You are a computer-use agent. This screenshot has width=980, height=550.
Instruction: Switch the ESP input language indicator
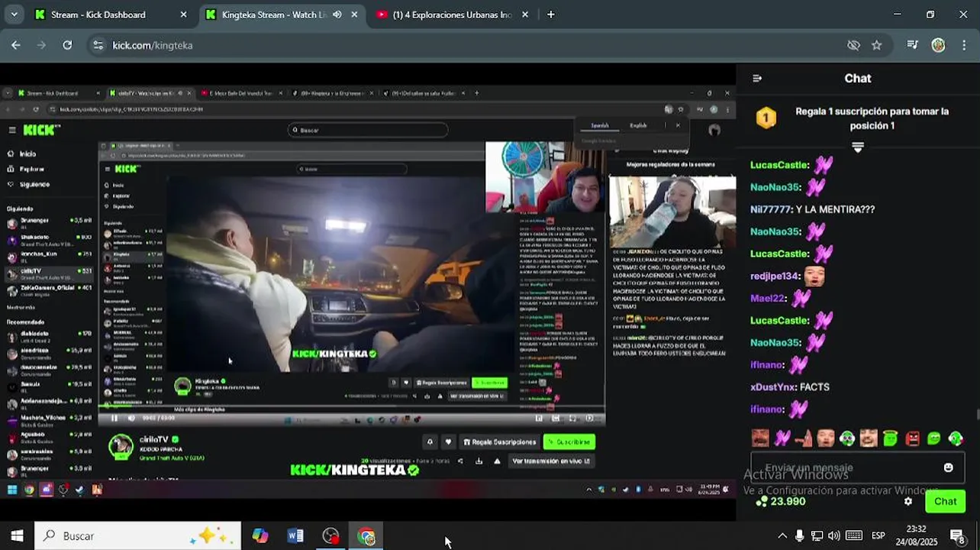(x=878, y=536)
